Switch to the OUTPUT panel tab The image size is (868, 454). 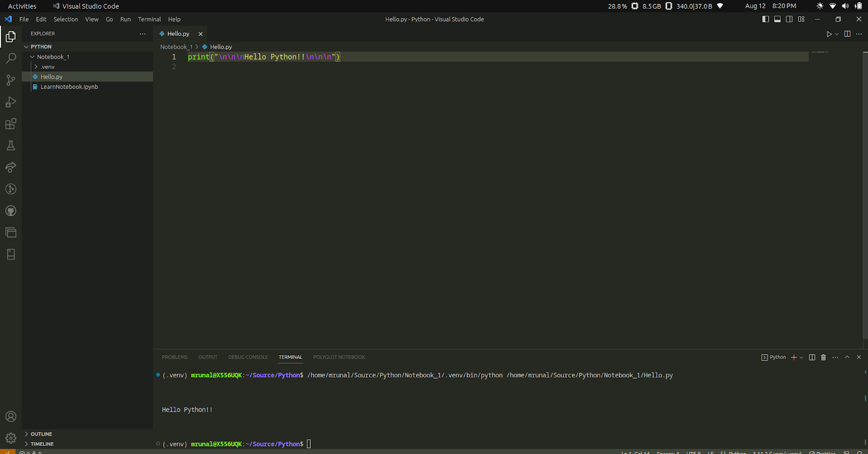tap(208, 357)
